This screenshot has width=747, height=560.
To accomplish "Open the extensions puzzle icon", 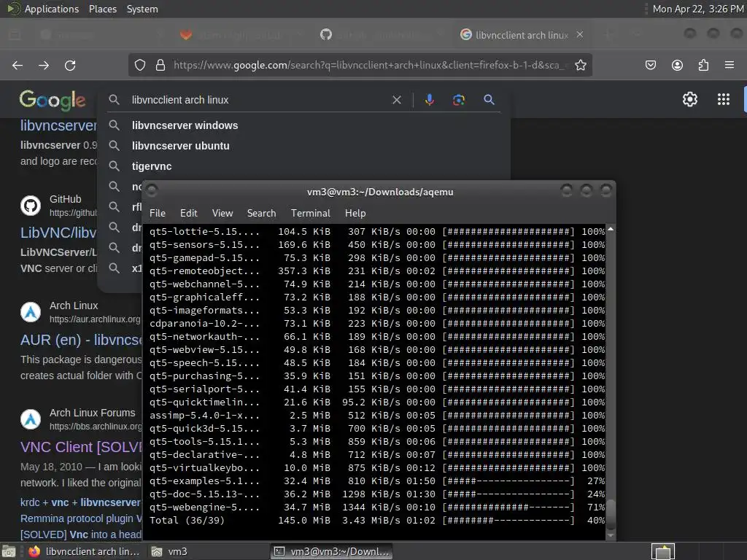I will coord(703,65).
